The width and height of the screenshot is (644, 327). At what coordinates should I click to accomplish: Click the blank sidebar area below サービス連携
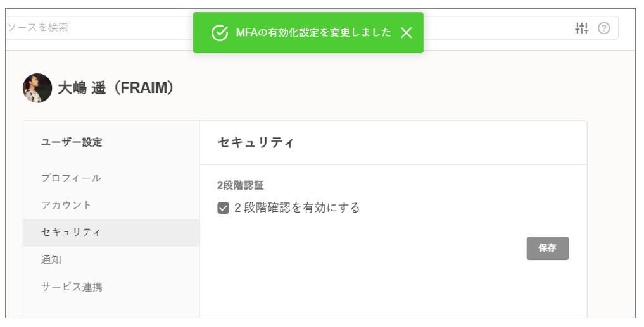point(111,308)
